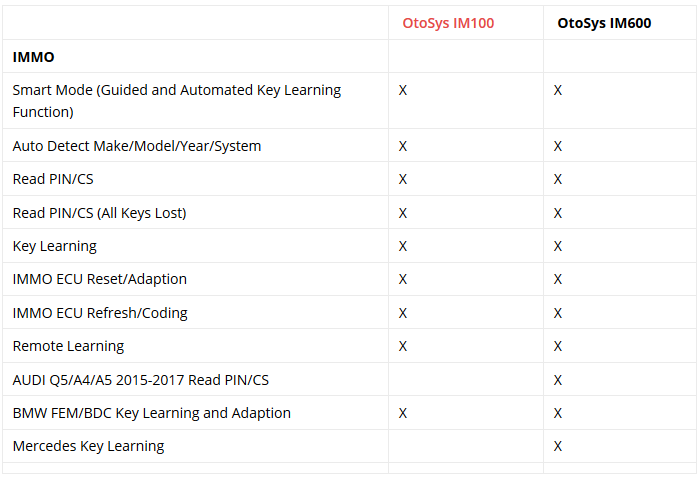Click the Mercedes Key Learning row label

pyautogui.click(x=88, y=446)
